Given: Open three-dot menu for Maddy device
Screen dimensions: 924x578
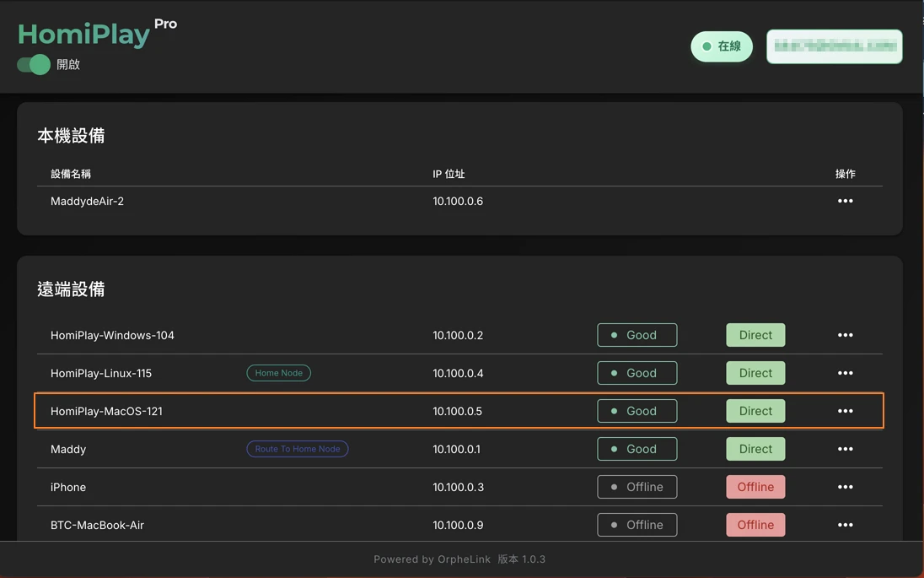Looking at the screenshot, I should [845, 449].
